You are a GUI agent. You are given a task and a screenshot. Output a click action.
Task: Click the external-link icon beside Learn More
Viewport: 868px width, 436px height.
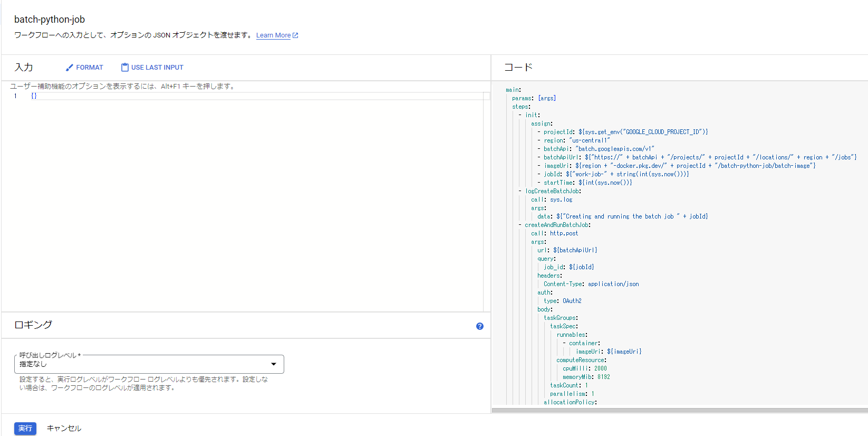point(295,35)
